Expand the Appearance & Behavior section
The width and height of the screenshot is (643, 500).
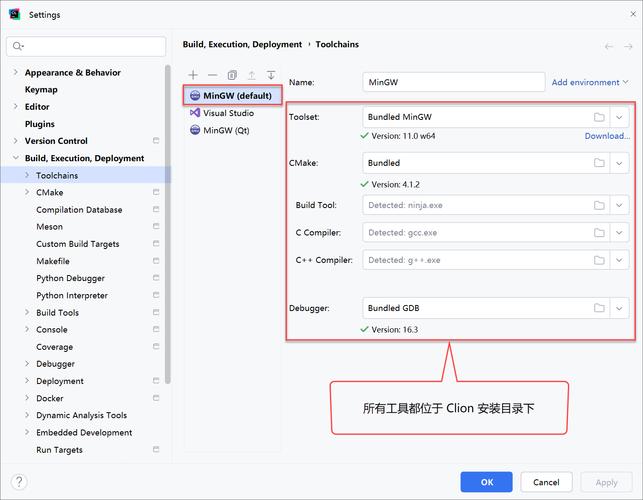(x=15, y=73)
